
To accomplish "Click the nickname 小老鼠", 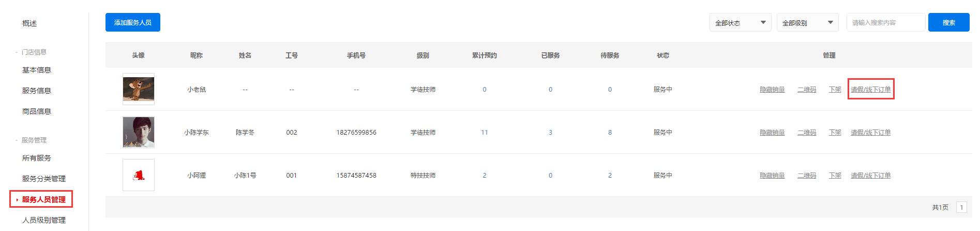I will click(197, 90).
